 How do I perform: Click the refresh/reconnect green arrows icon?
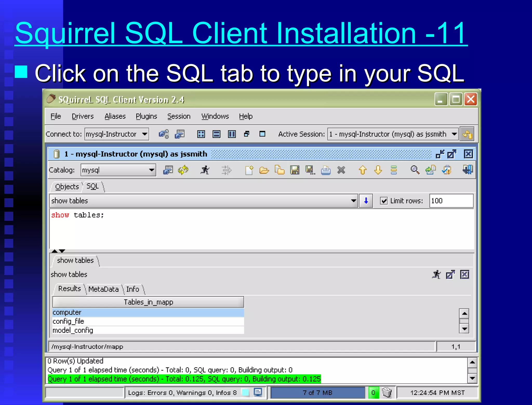pyautogui.click(x=183, y=170)
